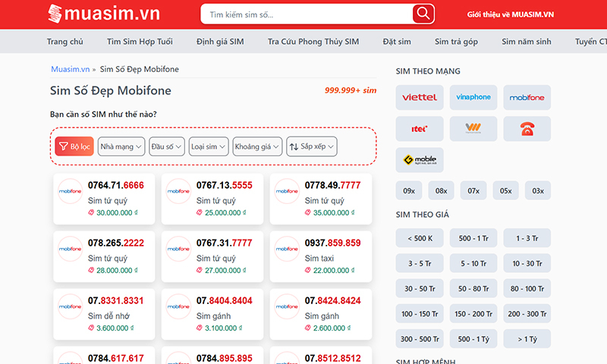The width and height of the screenshot is (607, 364).
Task: Open Đặt sim menu item
Action: click(397, 42)
